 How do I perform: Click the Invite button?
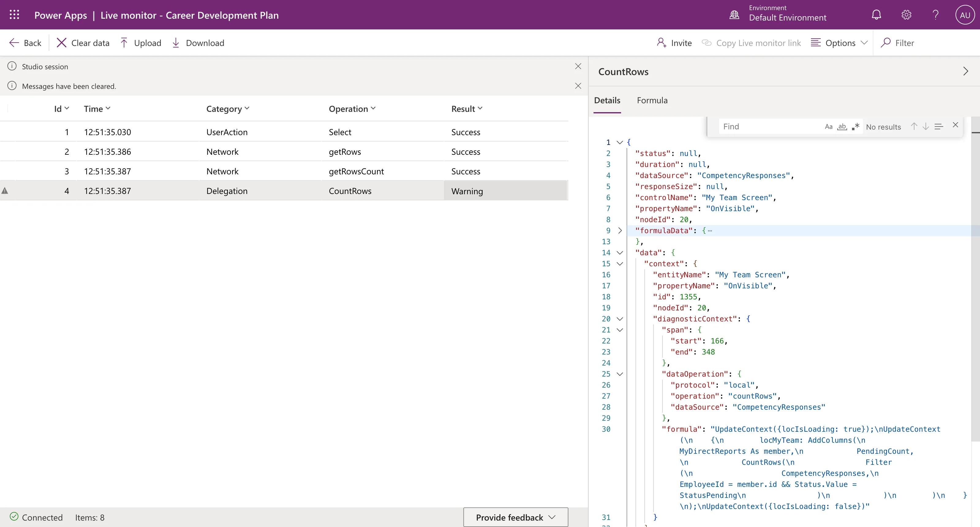click(x=674, y=43)
